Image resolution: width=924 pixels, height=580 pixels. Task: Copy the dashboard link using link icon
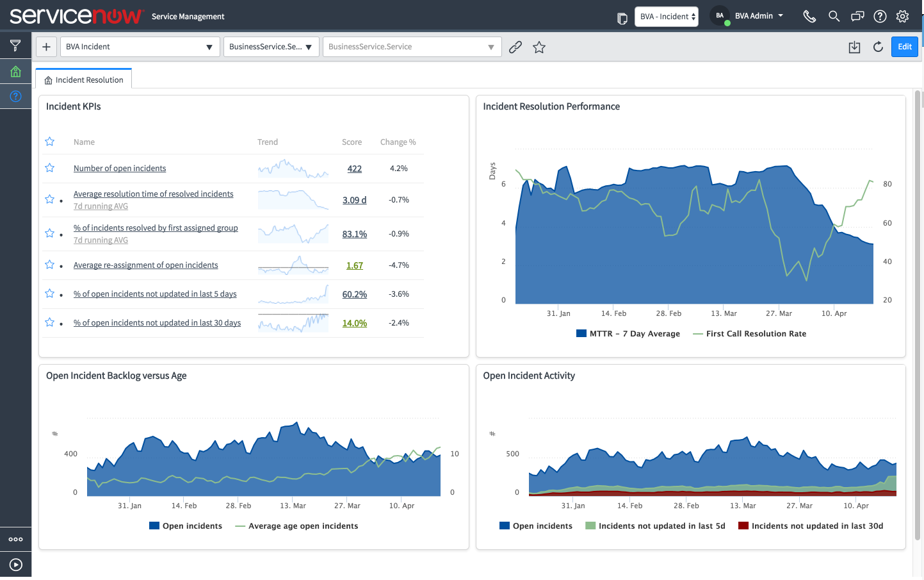coord(515,46)
